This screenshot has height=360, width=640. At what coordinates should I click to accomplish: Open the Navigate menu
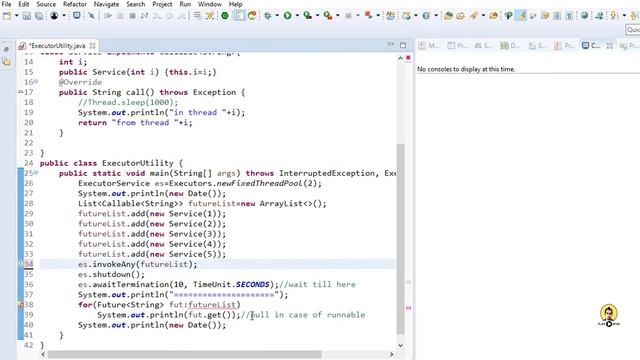pos(107,4)
